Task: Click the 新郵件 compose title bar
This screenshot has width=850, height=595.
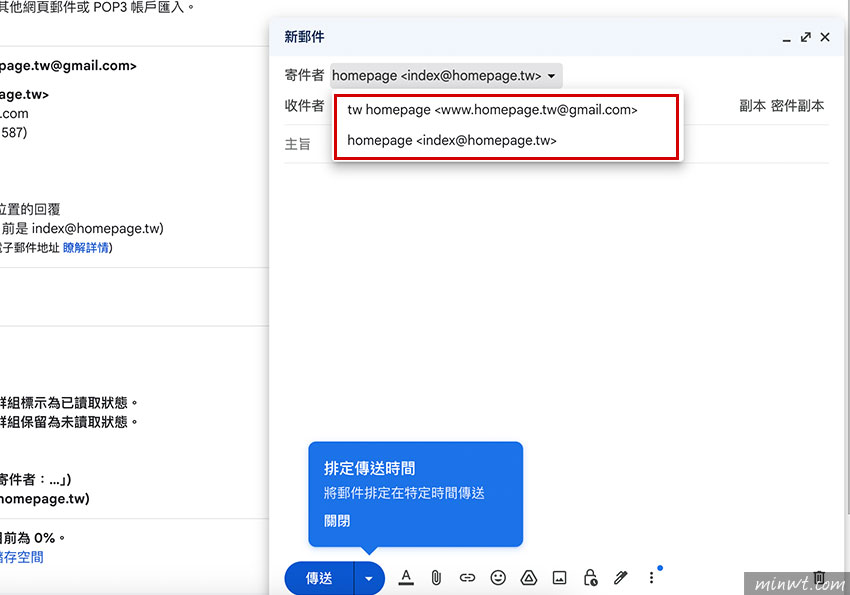Action: (556, 37)
